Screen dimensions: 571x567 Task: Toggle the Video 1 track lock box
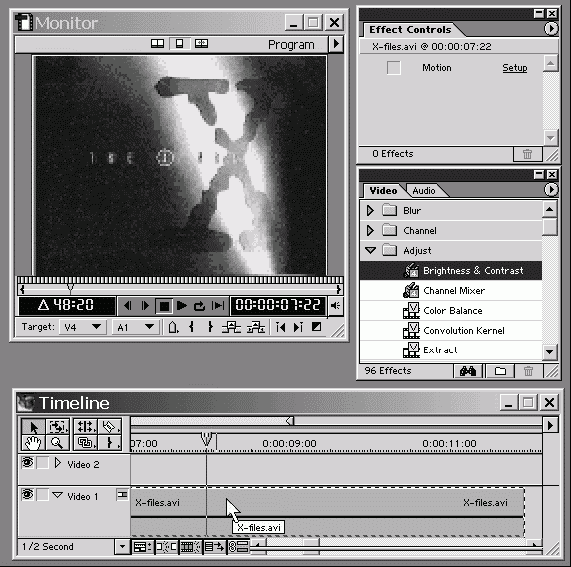point(43,495)
